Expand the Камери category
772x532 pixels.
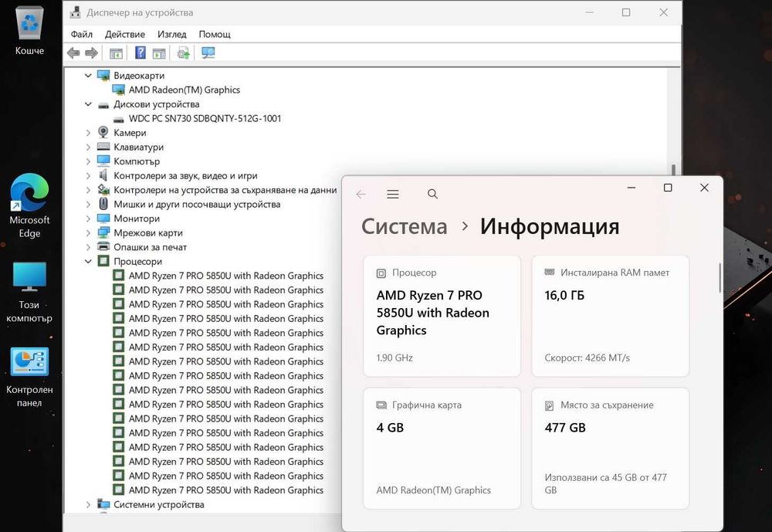tap(88, 133)
